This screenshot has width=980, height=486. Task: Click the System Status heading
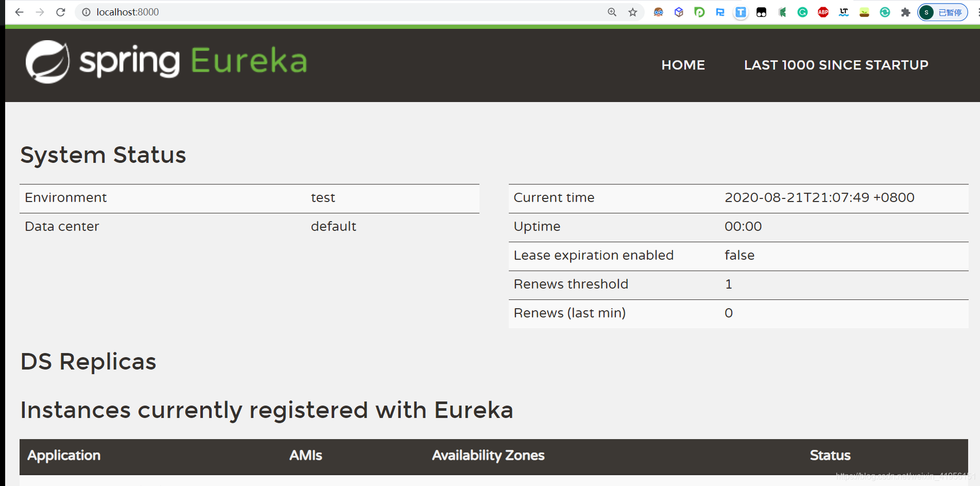(103, 155)
